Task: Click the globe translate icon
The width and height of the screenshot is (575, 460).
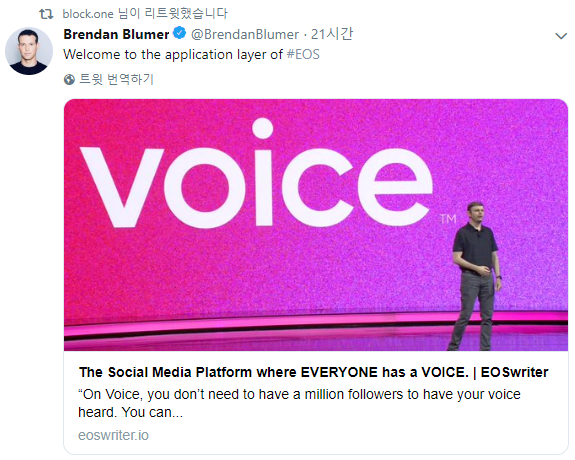Action: [69, 79]
